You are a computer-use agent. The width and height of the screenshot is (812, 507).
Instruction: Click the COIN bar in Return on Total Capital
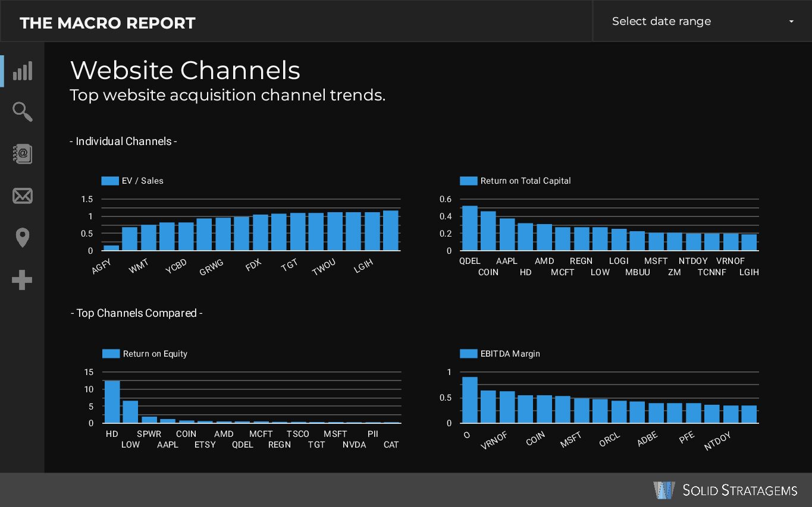point(488,231)
